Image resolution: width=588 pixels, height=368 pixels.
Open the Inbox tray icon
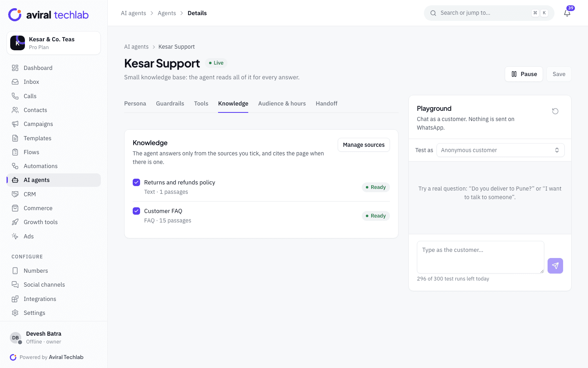click(15, 82)
